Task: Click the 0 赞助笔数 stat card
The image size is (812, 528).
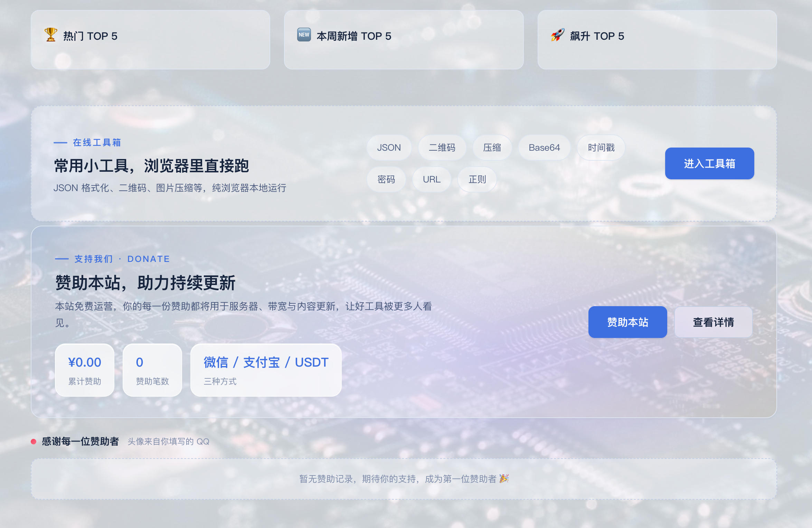Action: 152,370
